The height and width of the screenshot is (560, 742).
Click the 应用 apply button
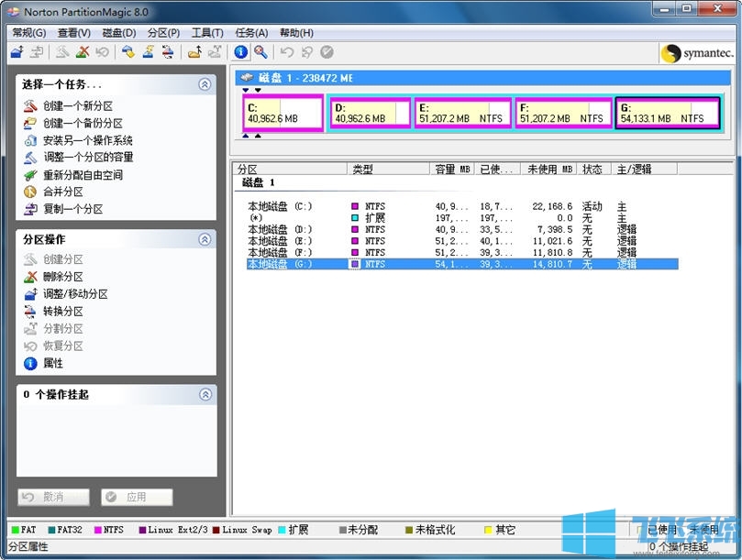[x=135, y=497]
